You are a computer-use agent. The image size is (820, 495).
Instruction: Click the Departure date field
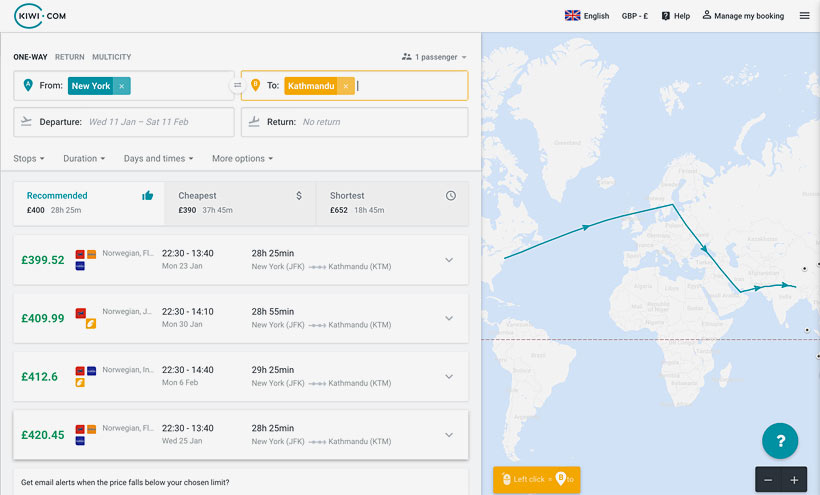[123, 122]
